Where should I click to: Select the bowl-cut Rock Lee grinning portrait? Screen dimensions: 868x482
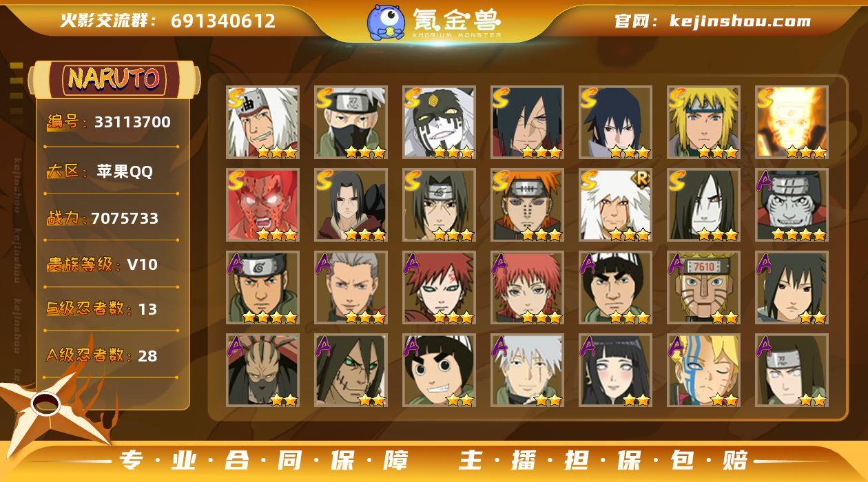click(439, 370)
